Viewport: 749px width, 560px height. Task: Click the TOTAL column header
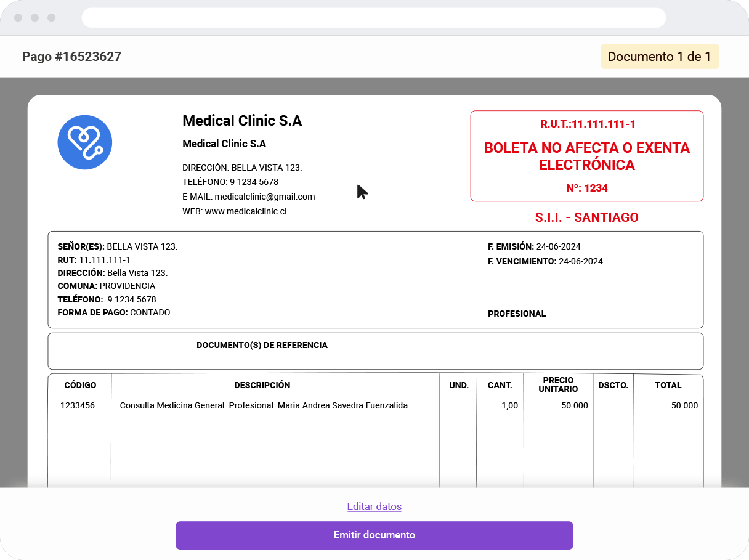[668, 385]
